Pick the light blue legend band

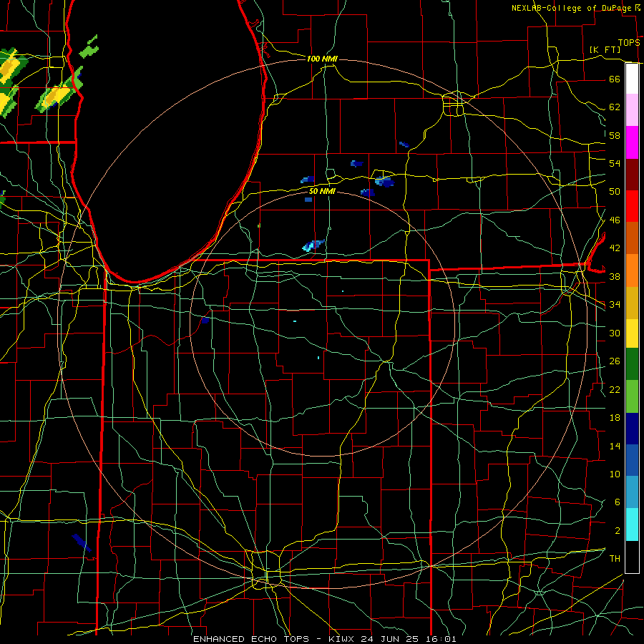(632, 492)
